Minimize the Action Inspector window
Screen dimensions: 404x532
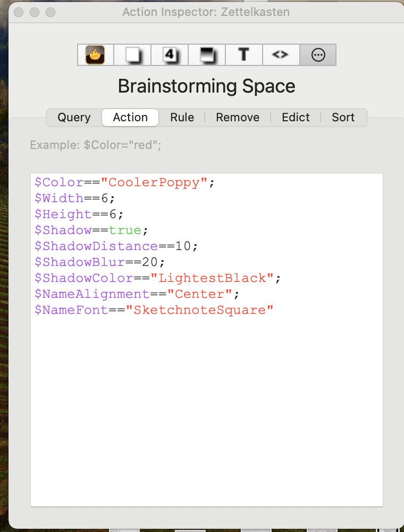coord(35,12)
